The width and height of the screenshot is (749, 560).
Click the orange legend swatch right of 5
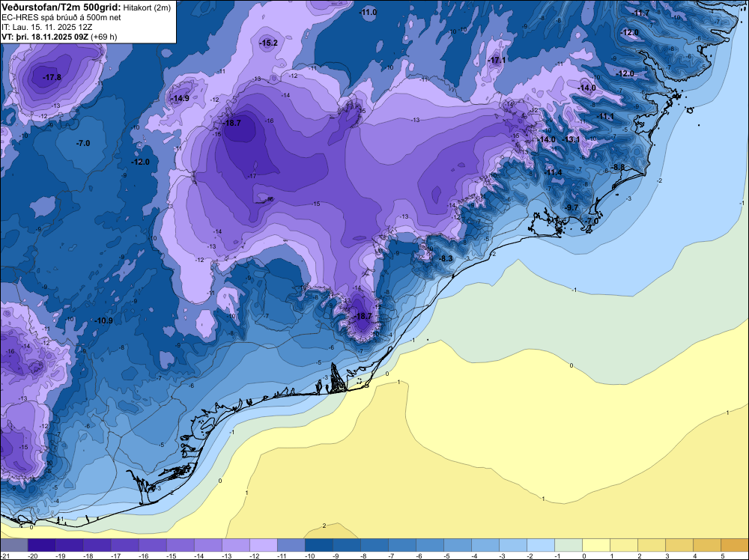pyautogui.click(x=734, y=545)
